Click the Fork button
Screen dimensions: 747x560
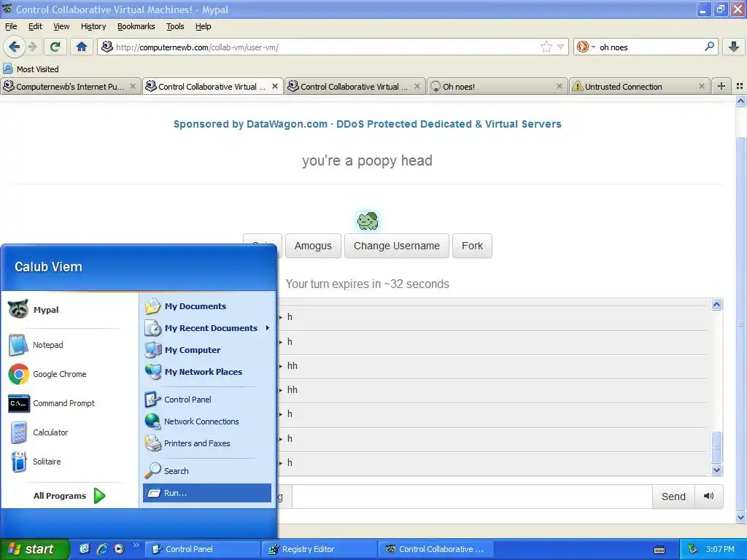point(472,246)
